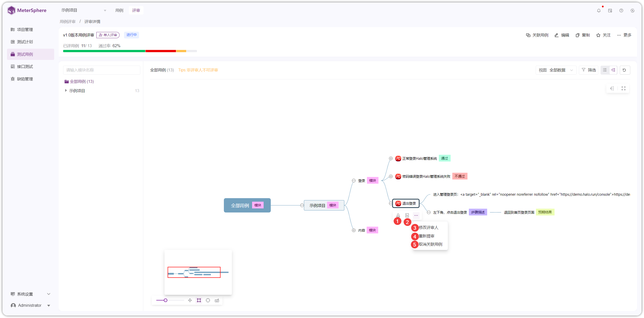644x318 pixels.
Task: Expand the 正常登录Halo管理系统 case node
Action: click(390, 158)
